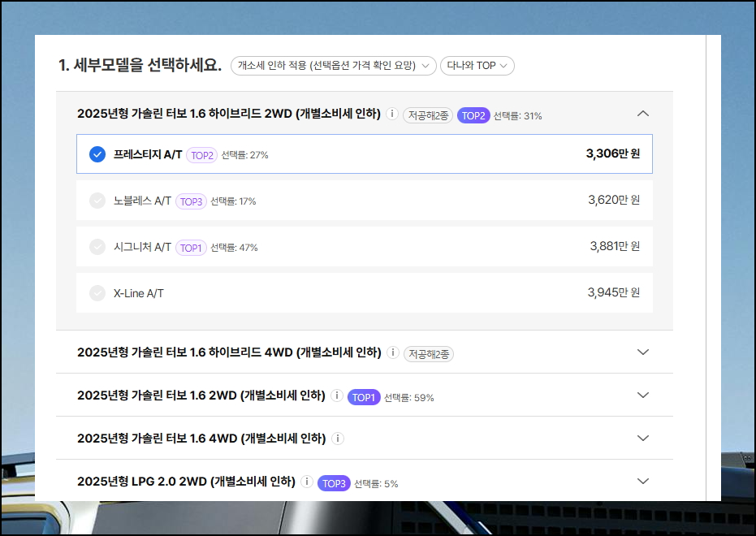
Task: Open info icon for LPG 2.0 2WD
Action: point(307,482)
